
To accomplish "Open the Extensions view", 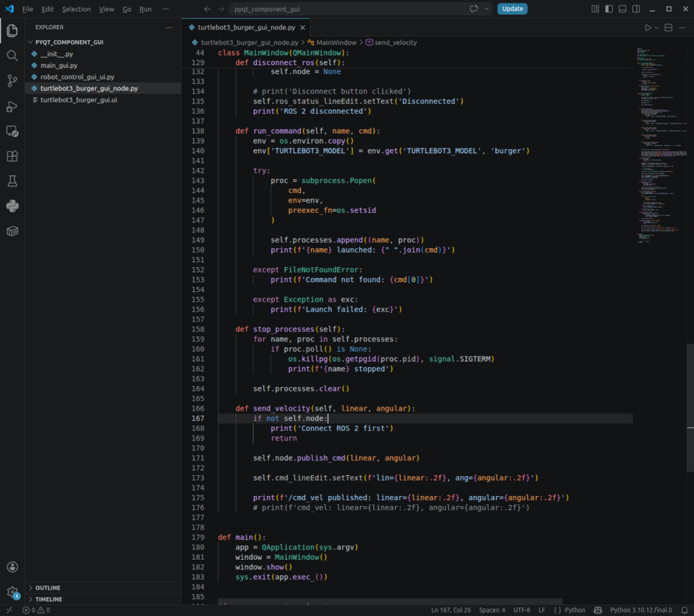I will (12, 157).
